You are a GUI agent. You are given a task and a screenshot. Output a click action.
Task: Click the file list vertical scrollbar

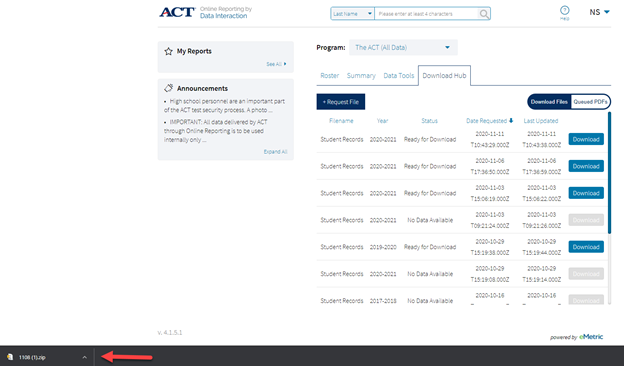(x=609, y=173)
